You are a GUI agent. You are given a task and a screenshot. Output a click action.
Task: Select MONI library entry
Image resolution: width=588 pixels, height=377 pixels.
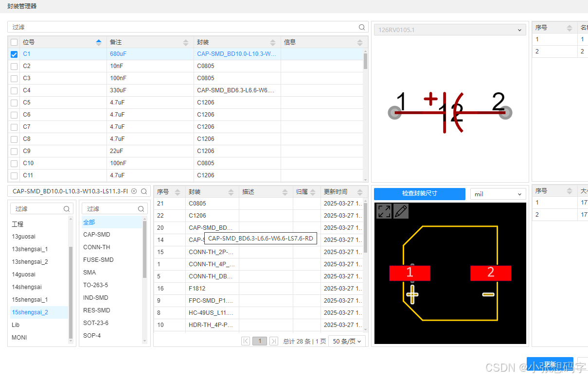pyautogui.click(x=39, y=338)
